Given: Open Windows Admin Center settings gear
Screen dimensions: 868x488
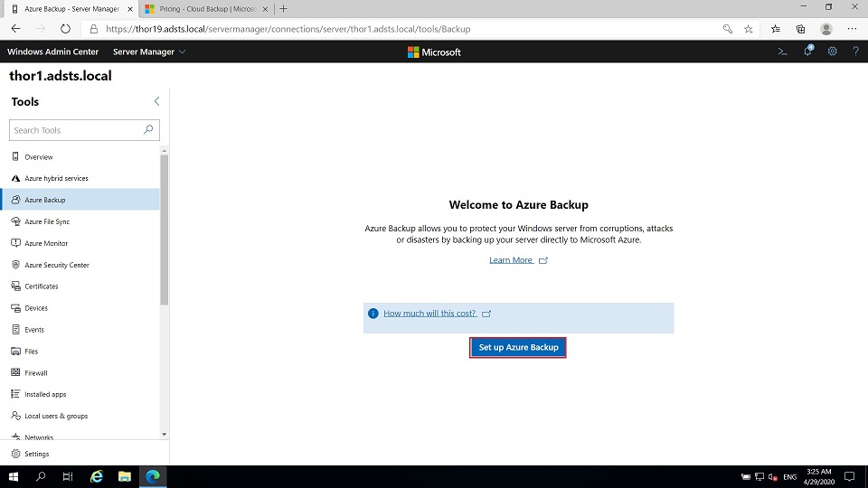Looking at the screenshot, I should (832, 52).
